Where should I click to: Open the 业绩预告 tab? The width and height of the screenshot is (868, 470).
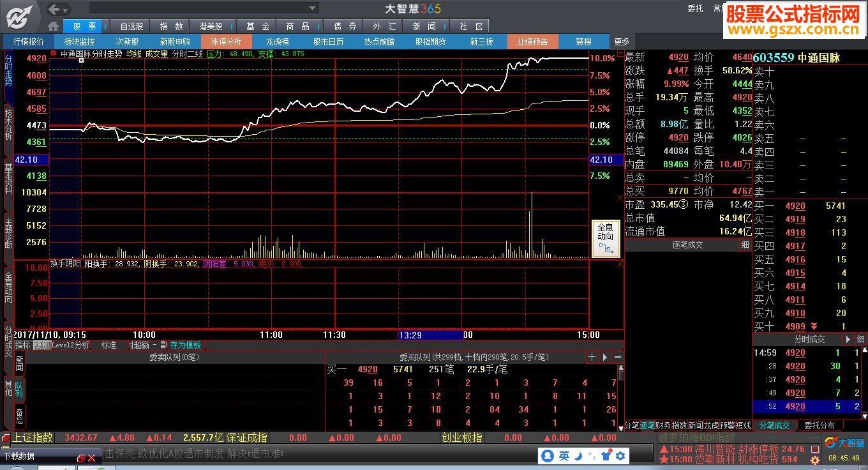(x=532, y=42)
